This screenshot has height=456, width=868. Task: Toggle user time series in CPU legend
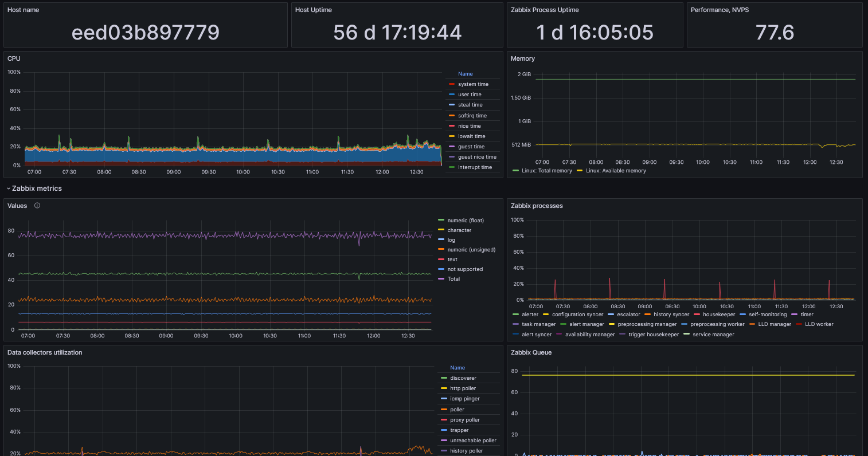[x=470, y=95]
